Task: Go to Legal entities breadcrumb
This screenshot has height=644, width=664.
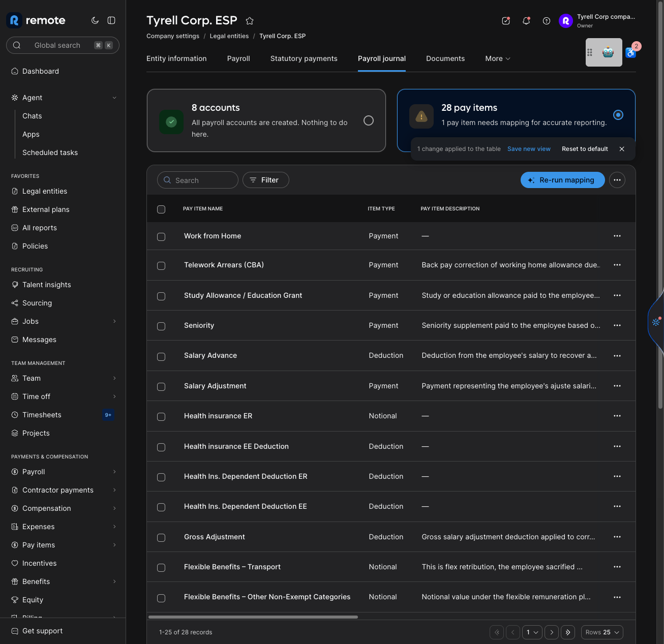Action: (x=229, y=36)
